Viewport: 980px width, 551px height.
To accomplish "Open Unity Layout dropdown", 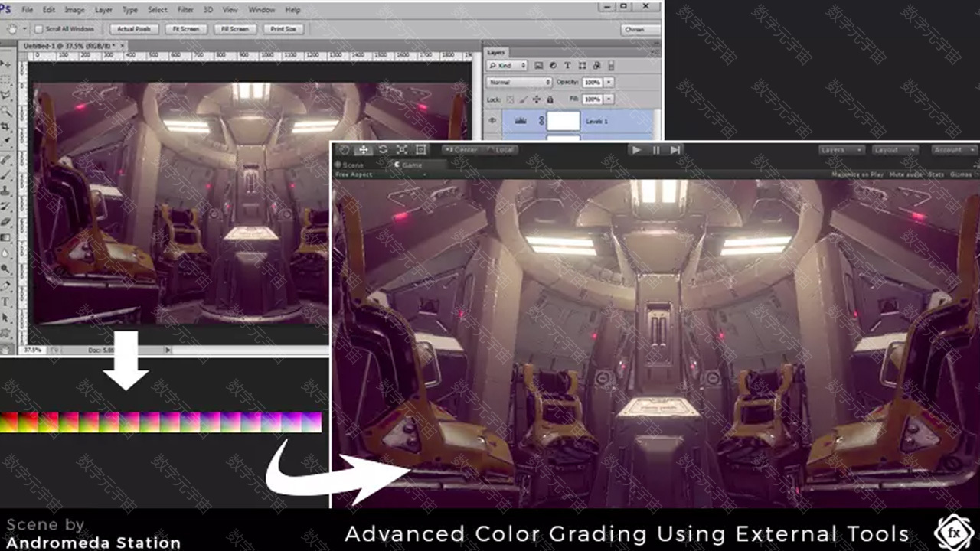I will (x=895, y=150).
